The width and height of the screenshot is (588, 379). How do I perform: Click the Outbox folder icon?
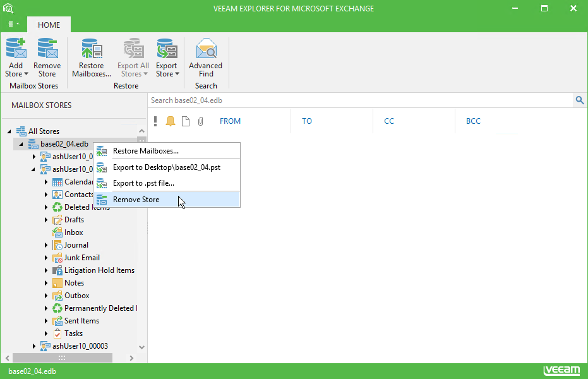[x=57, y=296]
